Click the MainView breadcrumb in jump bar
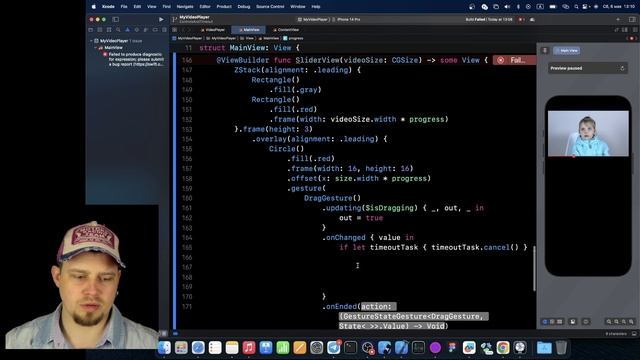 269,38
